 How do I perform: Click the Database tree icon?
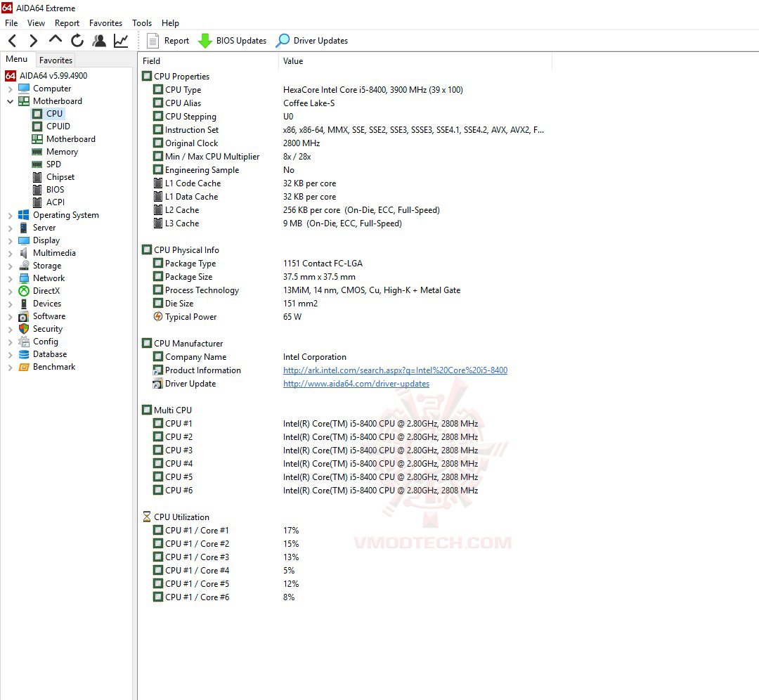coord(24,354)
